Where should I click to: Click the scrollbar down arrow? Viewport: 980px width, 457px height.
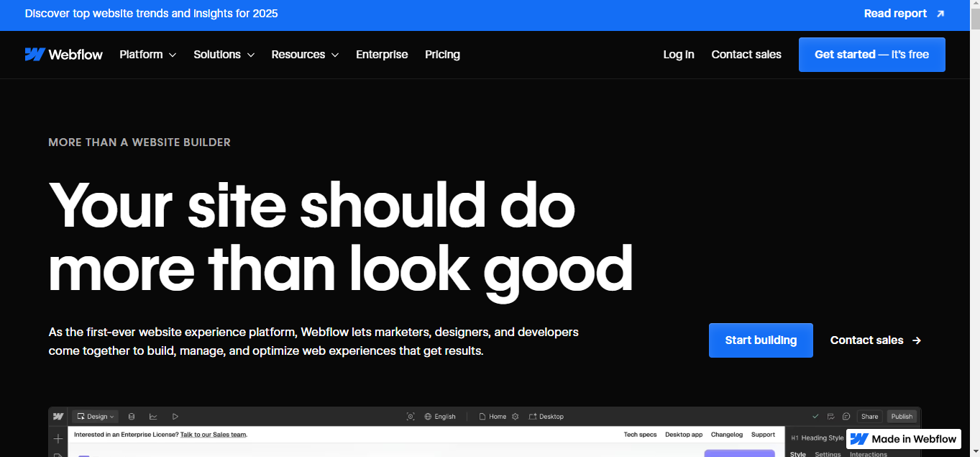point(975,451)
